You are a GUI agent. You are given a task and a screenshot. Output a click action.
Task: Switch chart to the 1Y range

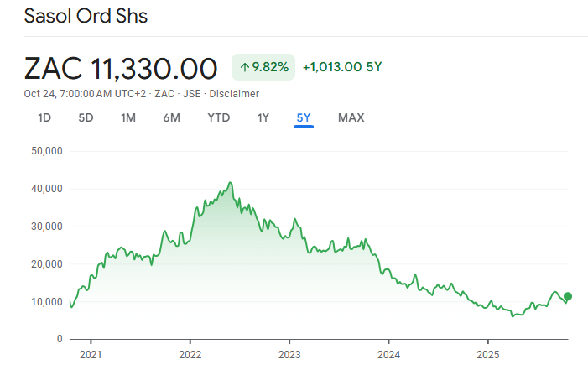[263, 117]
